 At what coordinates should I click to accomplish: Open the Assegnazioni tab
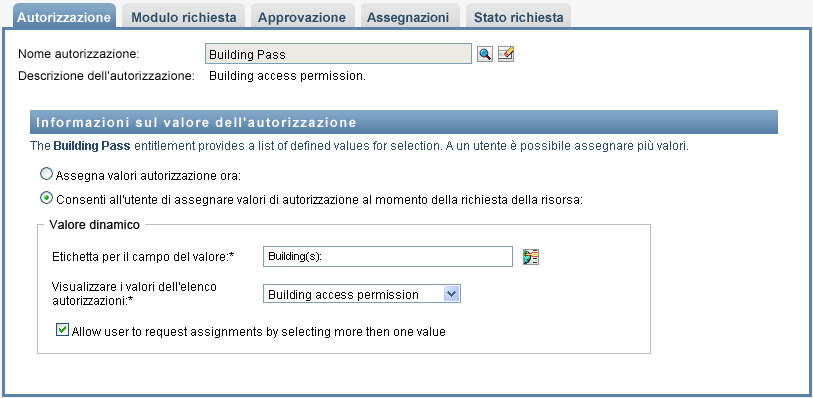click(x=408, y=16)
